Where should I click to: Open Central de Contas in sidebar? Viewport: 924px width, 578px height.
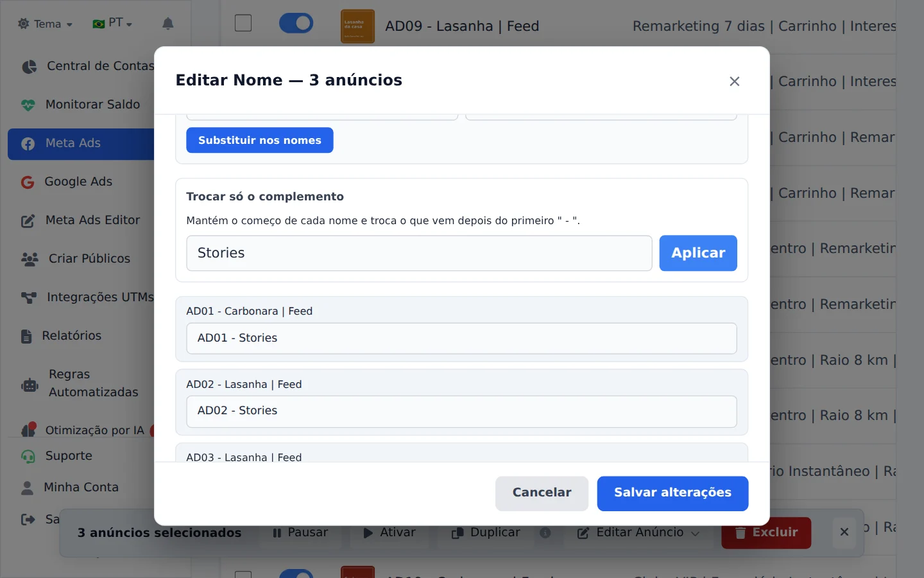pos(87,66)
